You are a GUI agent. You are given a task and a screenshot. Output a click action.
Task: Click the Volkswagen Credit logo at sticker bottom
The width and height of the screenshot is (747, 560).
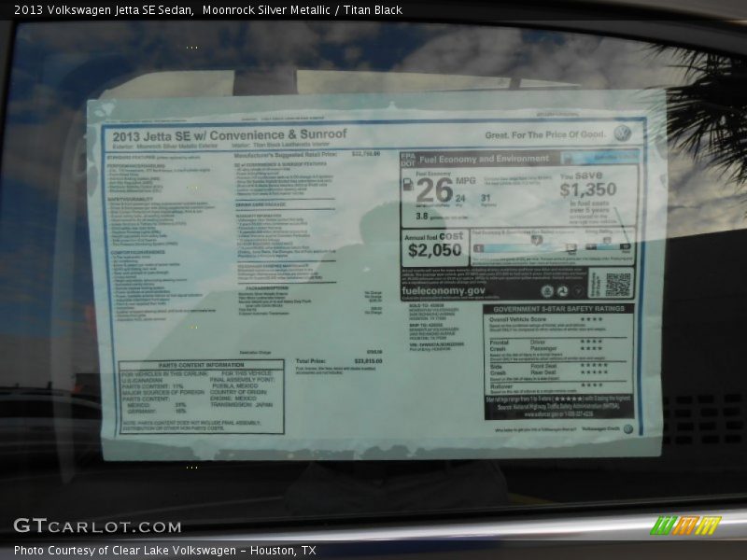pyautogui.click(x=628, y=428)
